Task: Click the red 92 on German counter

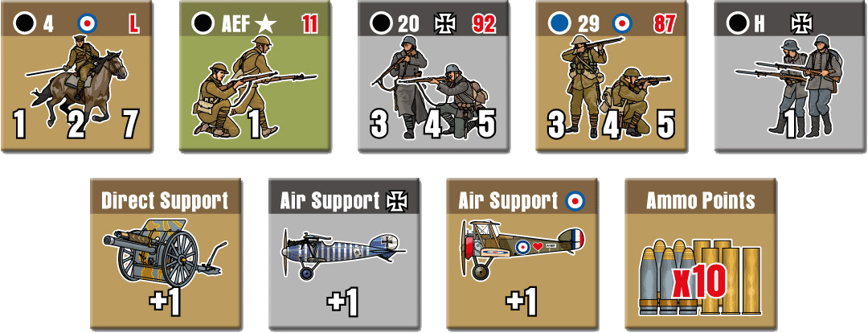Action: pos(484,24)
